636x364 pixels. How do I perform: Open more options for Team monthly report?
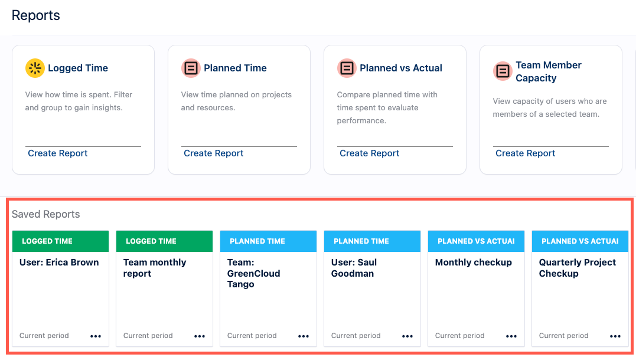200,336
